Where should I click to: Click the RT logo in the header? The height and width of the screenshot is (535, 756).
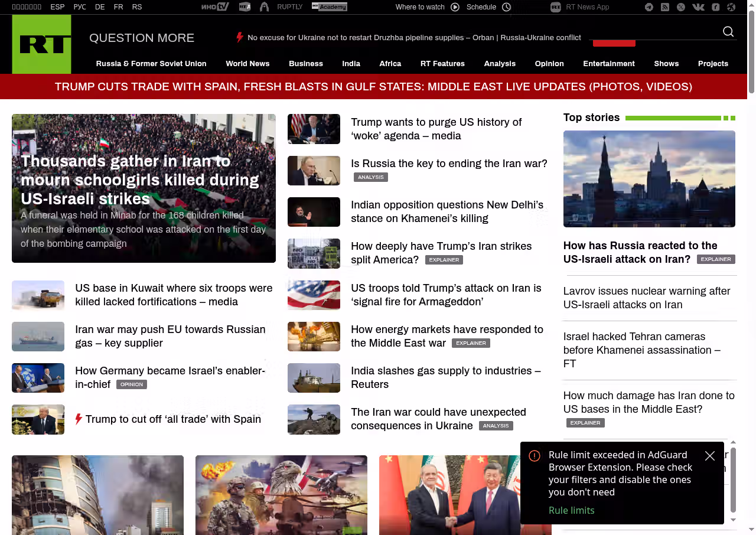pyautogui.click(x=41, y=44)
